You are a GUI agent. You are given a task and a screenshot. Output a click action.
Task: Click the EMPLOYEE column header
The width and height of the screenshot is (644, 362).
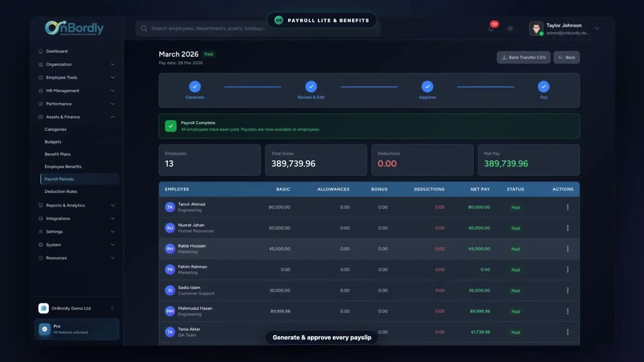tap(177, 189)
